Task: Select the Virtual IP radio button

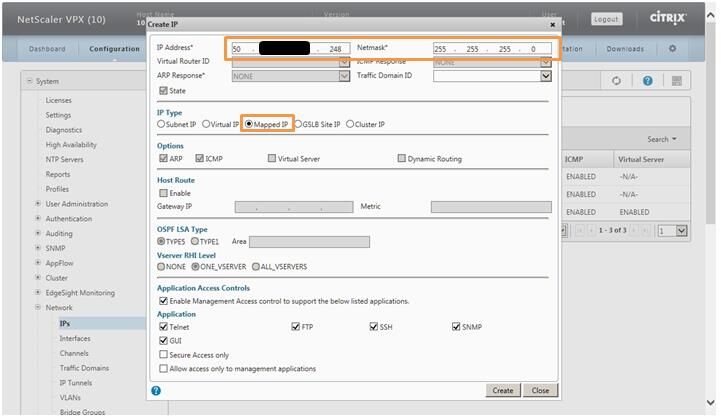Action: click(206, 124)
